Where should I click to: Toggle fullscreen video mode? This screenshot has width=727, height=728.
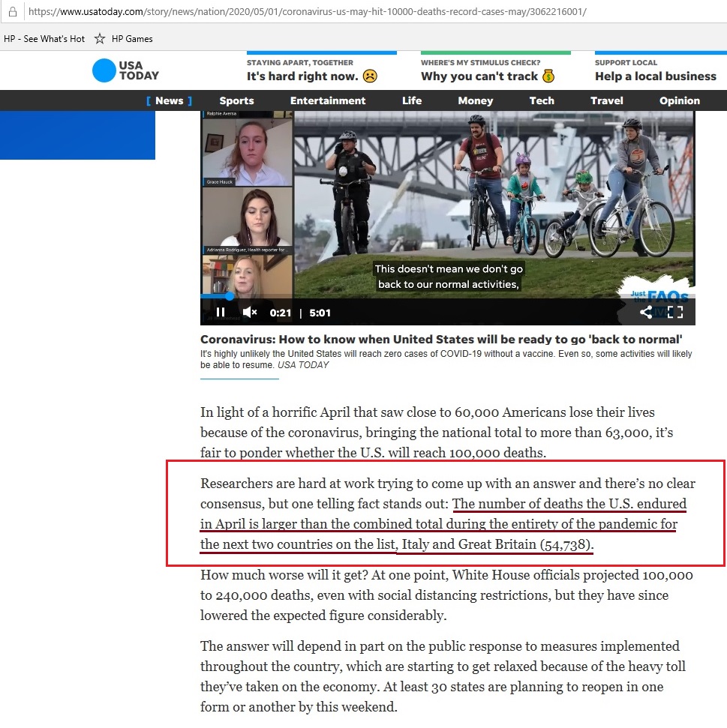click(x=675, y=312)
